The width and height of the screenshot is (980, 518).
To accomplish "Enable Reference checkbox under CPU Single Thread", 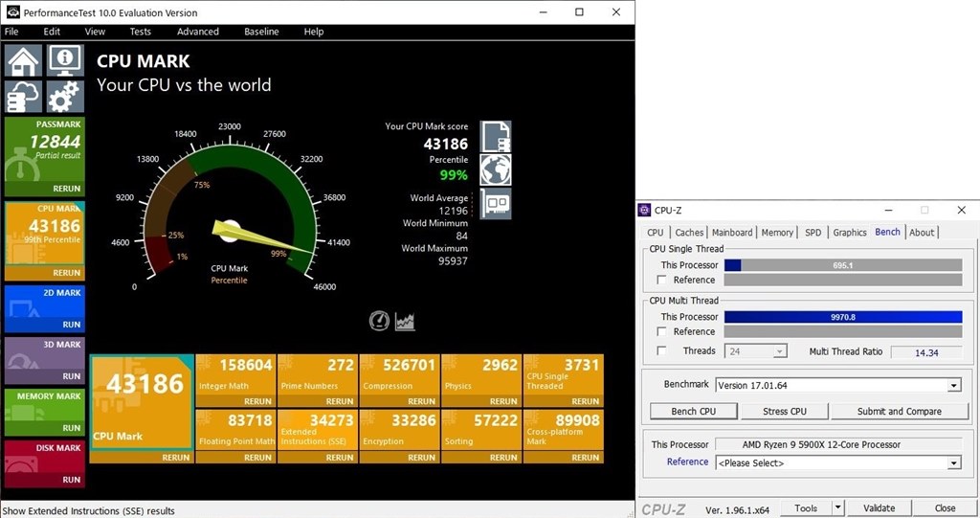I will [x=662, y=280].
